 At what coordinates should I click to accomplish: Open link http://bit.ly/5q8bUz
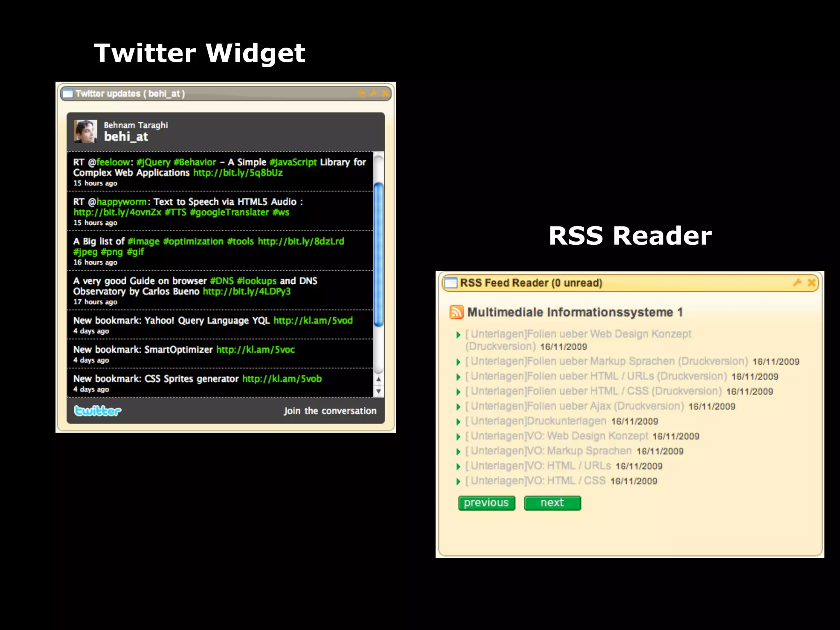(238, 173)
